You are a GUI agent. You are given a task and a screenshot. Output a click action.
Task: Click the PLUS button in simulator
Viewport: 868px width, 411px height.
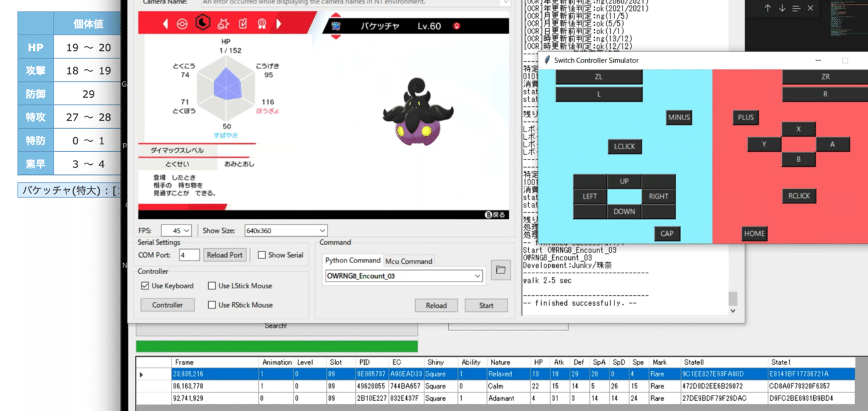pos(745,117)
